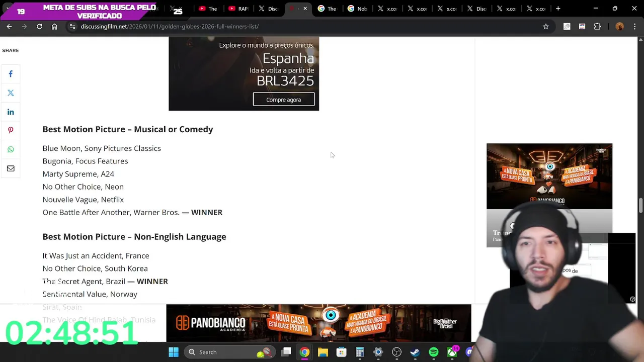Open the Panobianco Academia bottom banner ad
The height and width of the screenshot is (362, 644).
coord(318,323)
